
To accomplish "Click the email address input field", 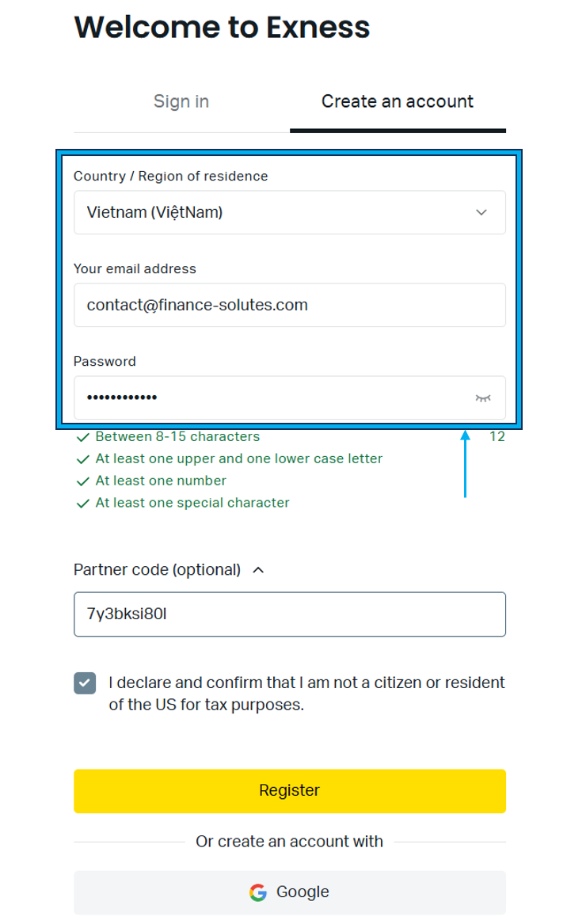I will coord(289,305).
